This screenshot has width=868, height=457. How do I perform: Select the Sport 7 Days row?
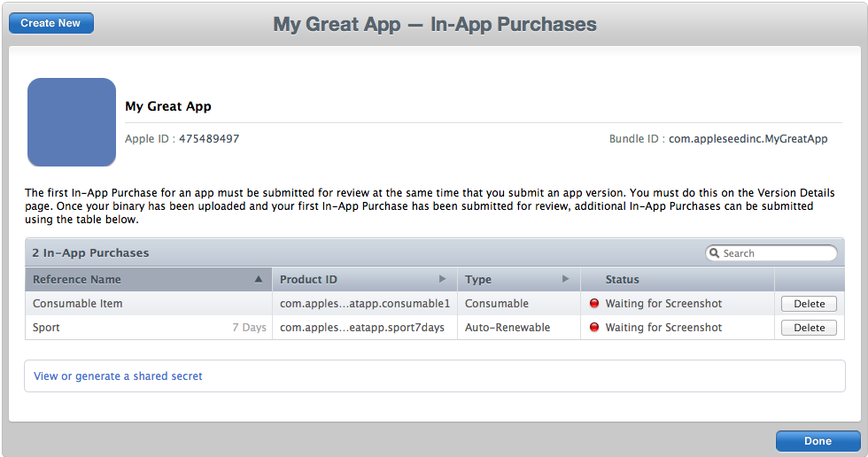(x=435, y=327)
